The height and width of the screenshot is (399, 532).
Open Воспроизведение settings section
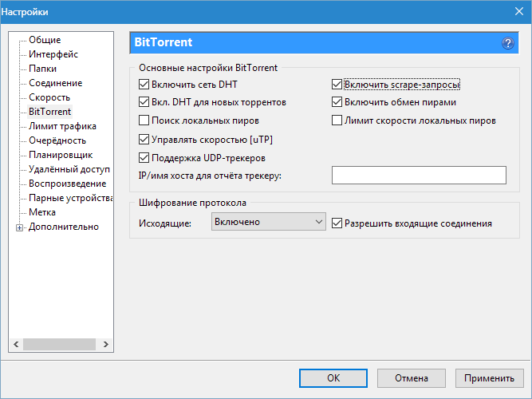pos(67,184)
